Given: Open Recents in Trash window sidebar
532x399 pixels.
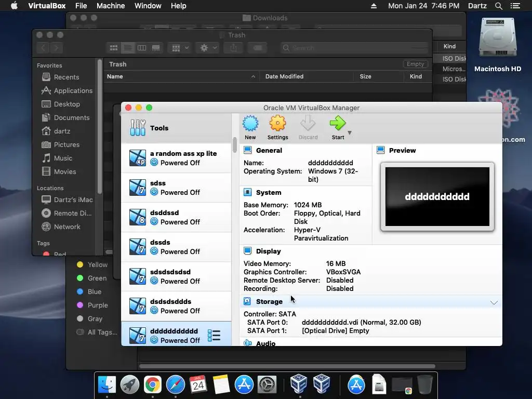Looking at the screenshot, I should pyautogui.click(x=66, y=77).
